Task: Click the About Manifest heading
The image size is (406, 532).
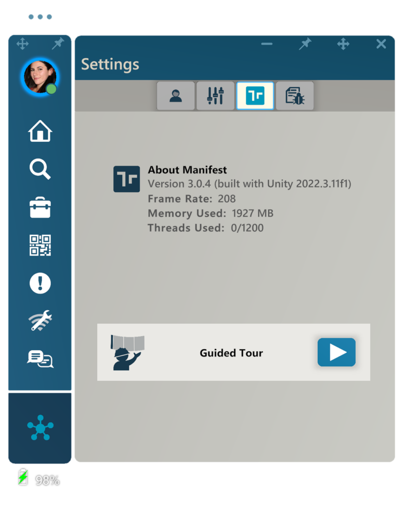Action: [x=187, y=170]
